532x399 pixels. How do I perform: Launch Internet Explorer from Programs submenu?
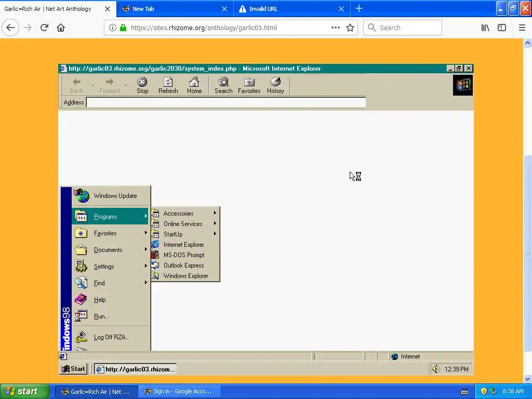185,245
